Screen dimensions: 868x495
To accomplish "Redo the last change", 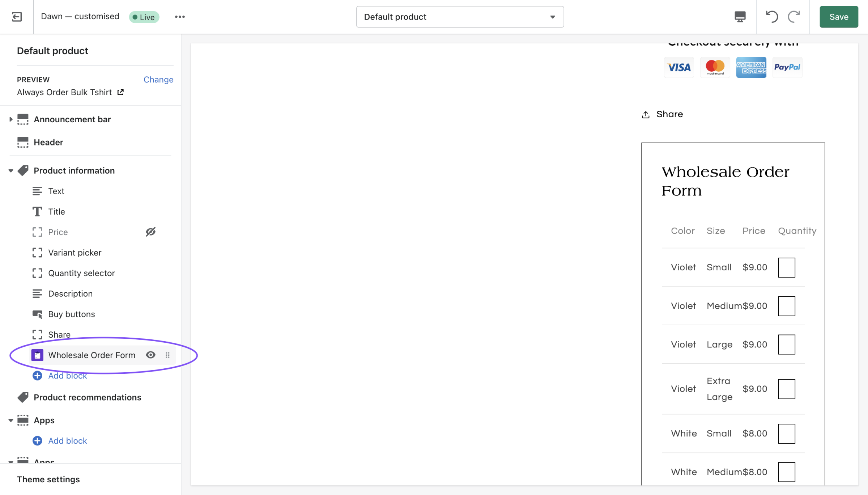I will [x=794, y=17].
